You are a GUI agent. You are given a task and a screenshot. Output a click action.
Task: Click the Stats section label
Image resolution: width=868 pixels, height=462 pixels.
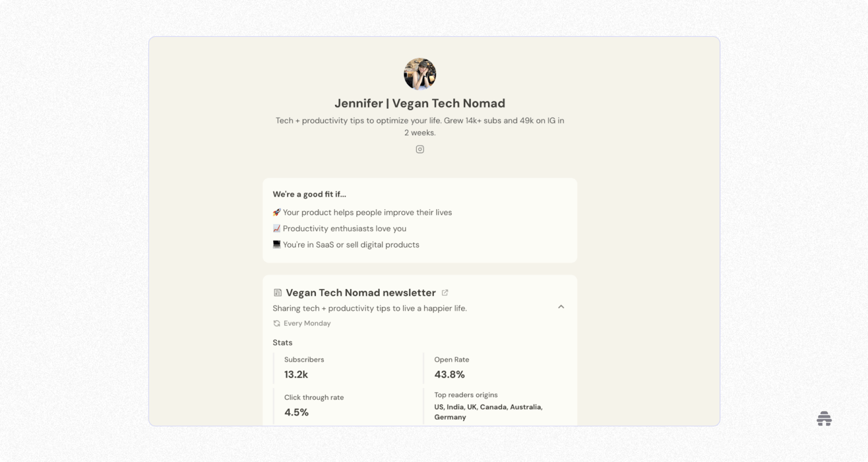[283, 343]
